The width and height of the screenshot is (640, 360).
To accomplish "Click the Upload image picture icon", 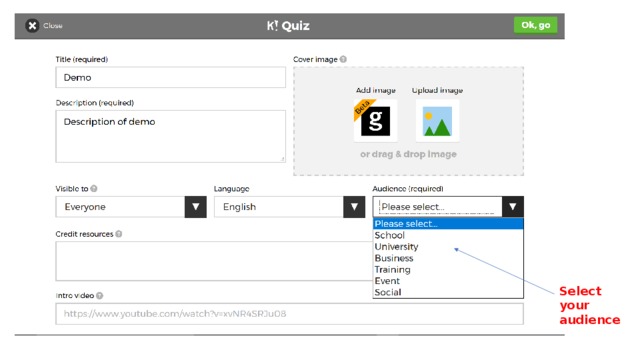I will [x=437, y=121].
